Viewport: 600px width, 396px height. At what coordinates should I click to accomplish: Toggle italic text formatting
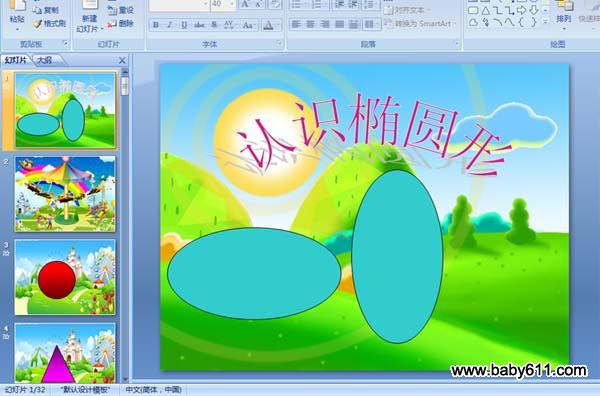pos(170,25)
